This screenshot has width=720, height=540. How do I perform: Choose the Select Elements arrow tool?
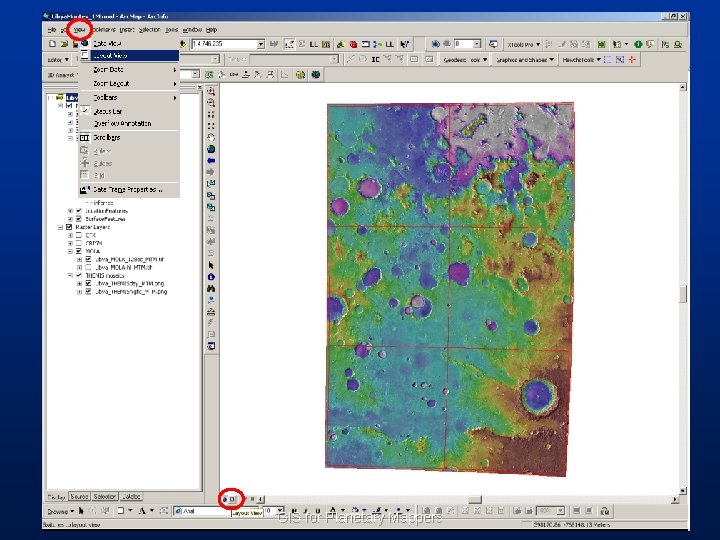211,264
